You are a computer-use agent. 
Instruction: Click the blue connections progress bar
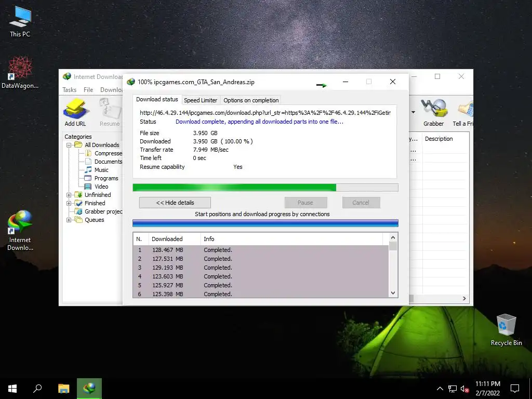point(265,223)
